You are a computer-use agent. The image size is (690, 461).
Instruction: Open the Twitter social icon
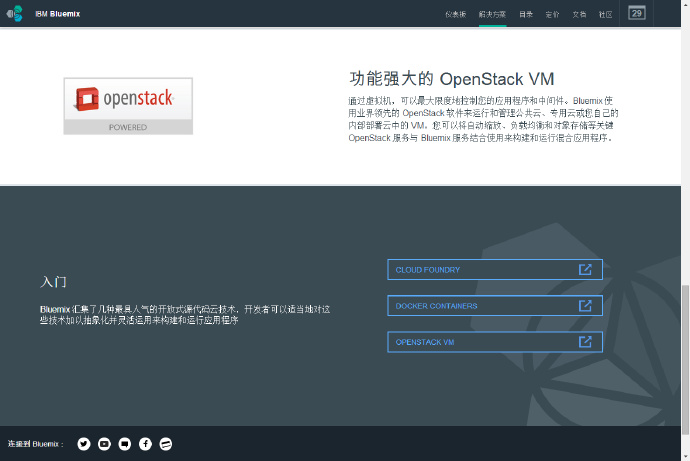pos(84,444)
